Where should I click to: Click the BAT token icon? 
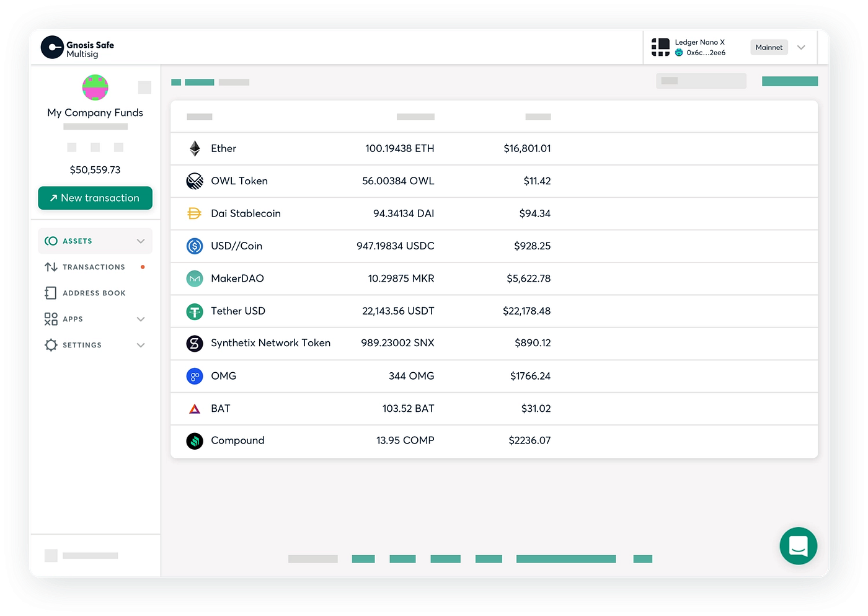click(195, 409)
